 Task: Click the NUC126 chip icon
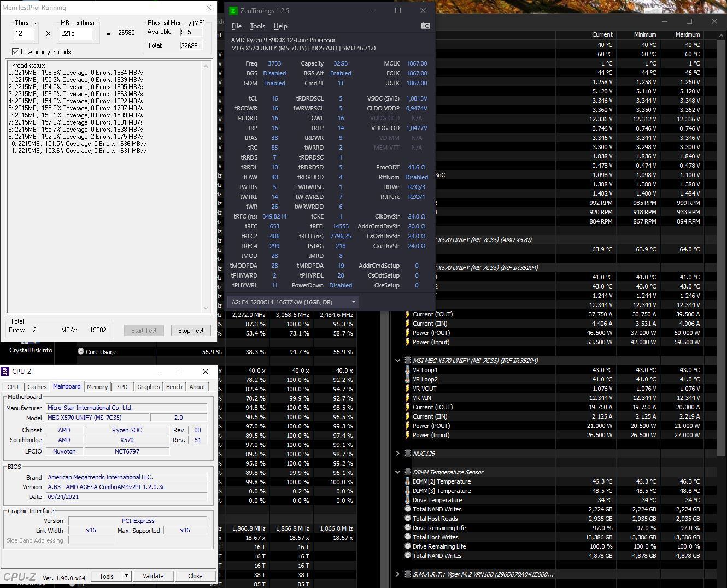click(x=408, y=454)
